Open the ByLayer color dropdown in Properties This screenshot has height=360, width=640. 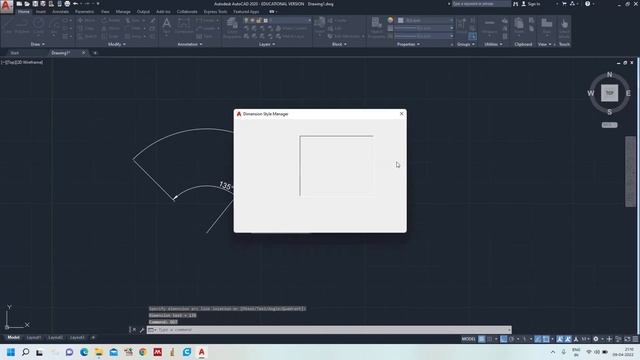pos(425,20)
